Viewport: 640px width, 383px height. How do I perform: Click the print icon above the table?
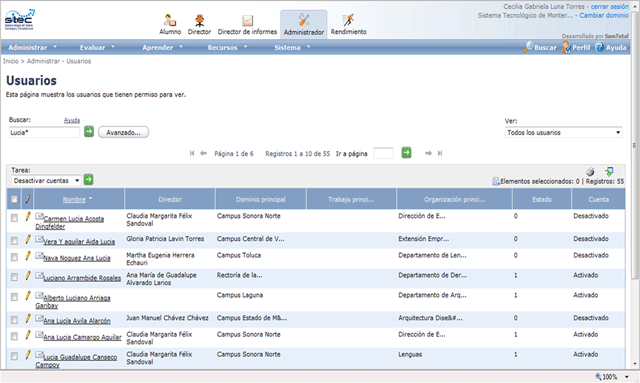[590, 171]
